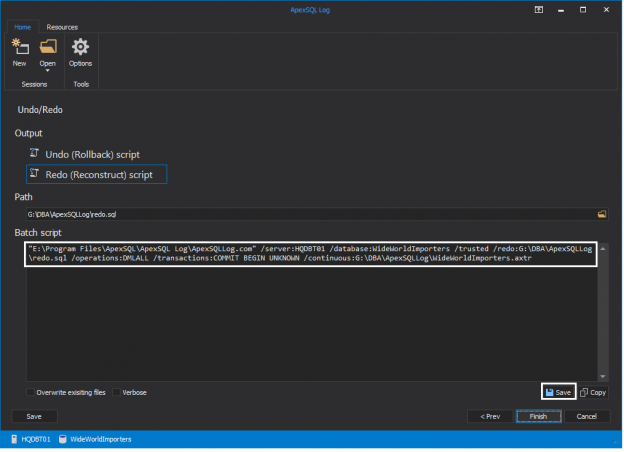Switch to the Resources ribbon tab
The width and height of the screenshot is (624, 452).
point(62,27)
